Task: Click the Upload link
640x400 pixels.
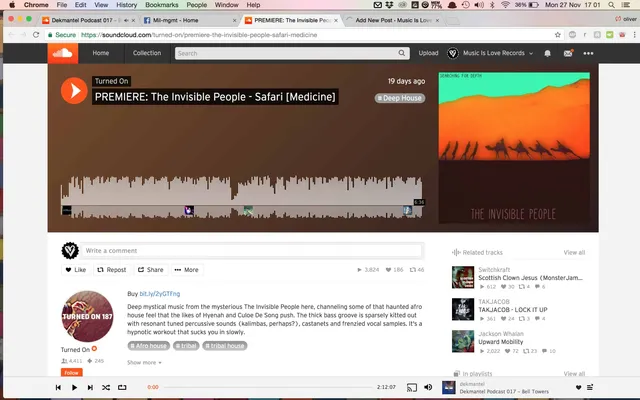Action: [428, 53]
